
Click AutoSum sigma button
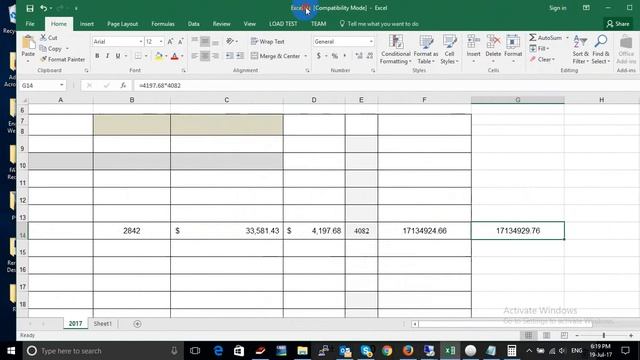546,38
